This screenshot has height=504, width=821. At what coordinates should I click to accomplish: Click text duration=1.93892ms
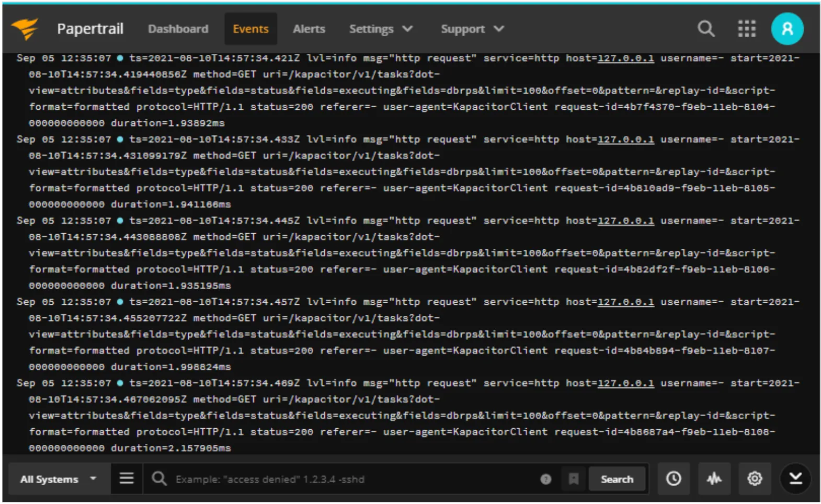pyautogui.click(x=167, y=123)
